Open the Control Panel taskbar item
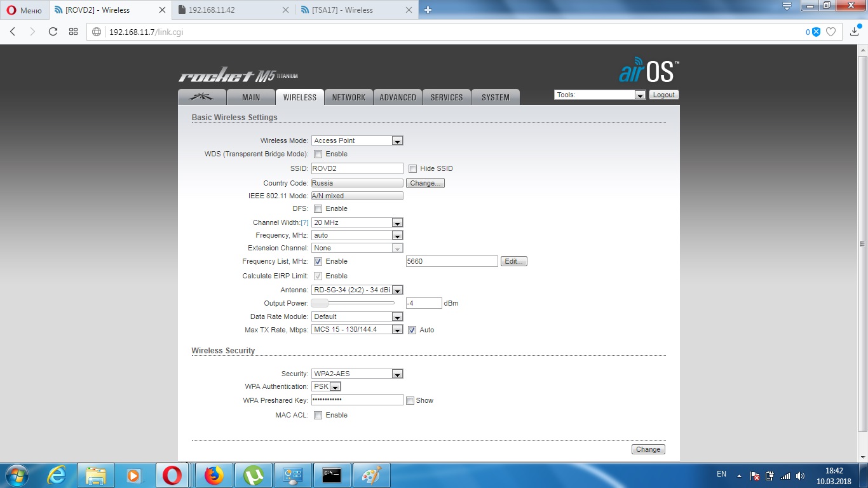868x488 pixels. click(x=293, y=475)
